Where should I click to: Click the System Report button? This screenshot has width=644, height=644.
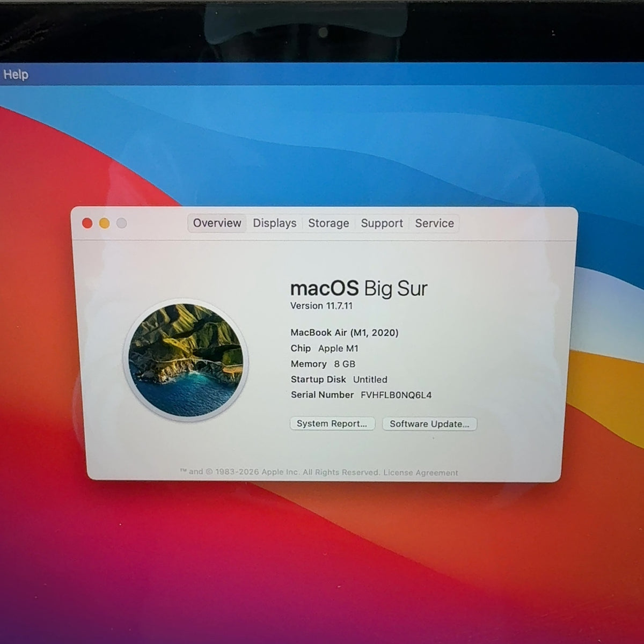(x=332, y=423)
